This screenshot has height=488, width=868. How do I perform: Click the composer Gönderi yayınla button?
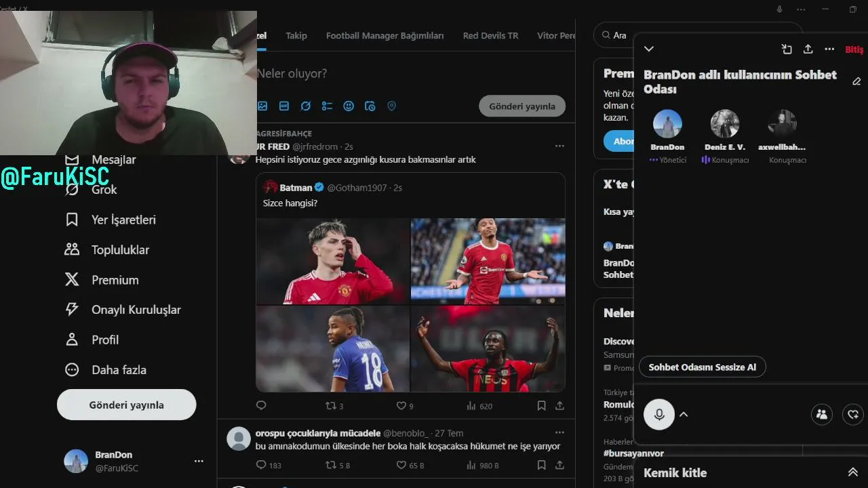click(x=522, y=106)
